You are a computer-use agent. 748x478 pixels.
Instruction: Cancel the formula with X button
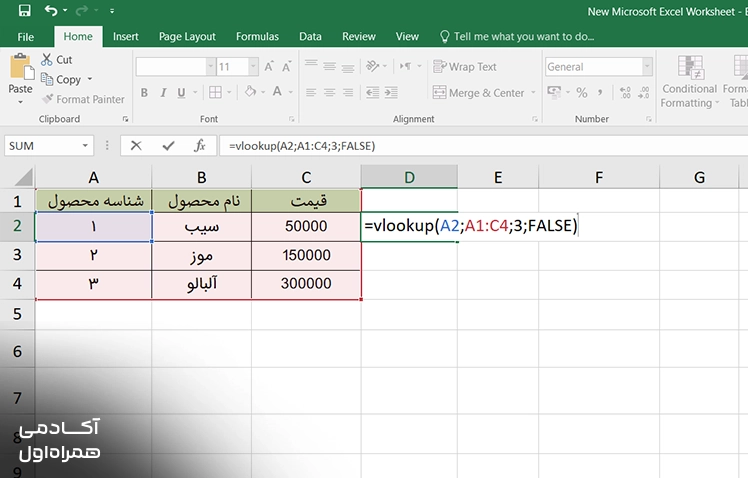pos(136,145)
